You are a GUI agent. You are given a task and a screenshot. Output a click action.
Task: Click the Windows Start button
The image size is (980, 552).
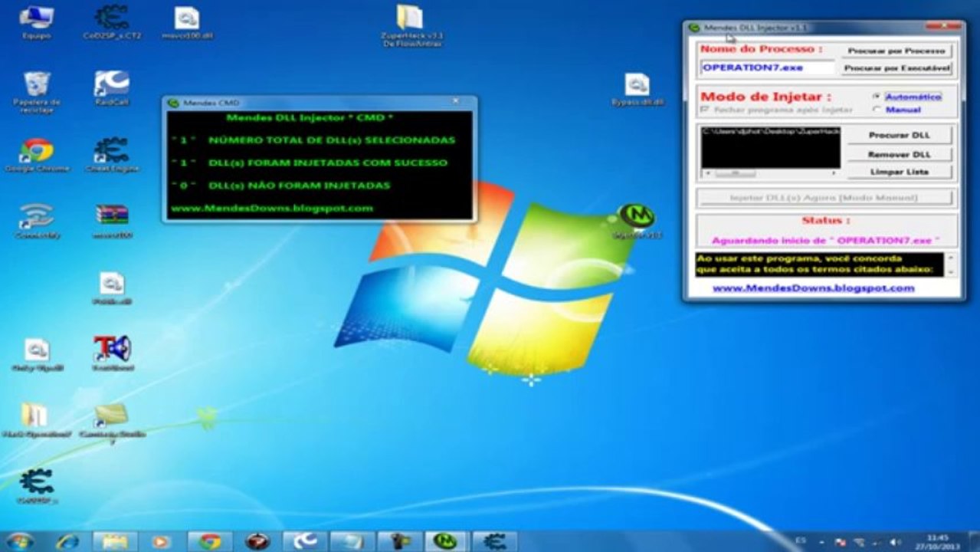click(x=18, y=541)
